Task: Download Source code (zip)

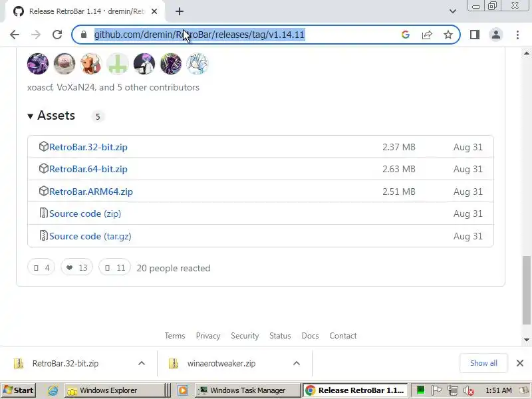Action: tap(85, 213)
